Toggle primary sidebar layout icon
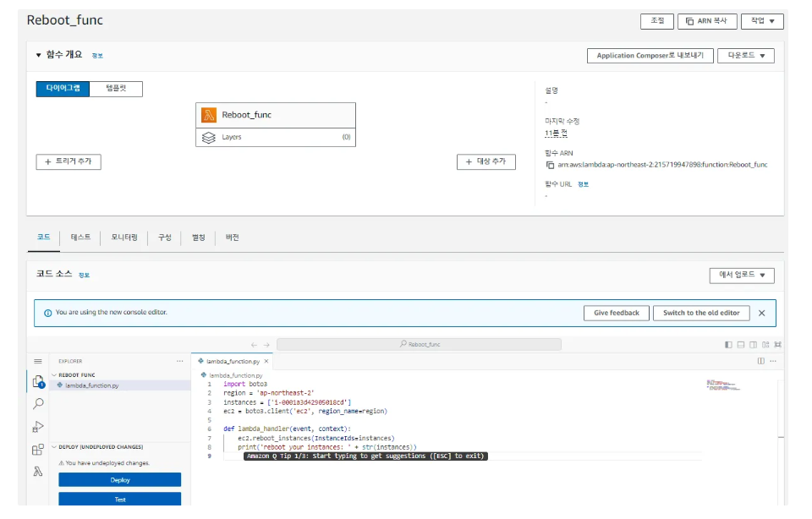Viewport: 812px width, 519px height. pyautogui.click(x=728, y=345)
